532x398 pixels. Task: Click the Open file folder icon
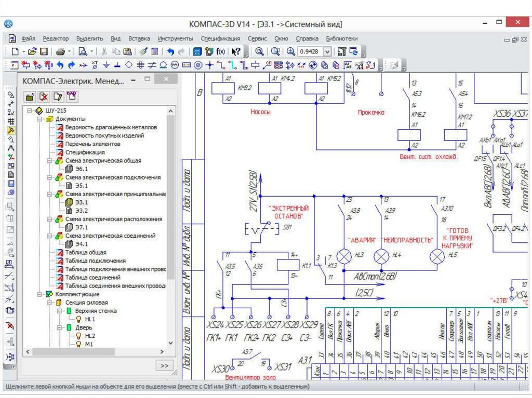(x=32, y=51)
